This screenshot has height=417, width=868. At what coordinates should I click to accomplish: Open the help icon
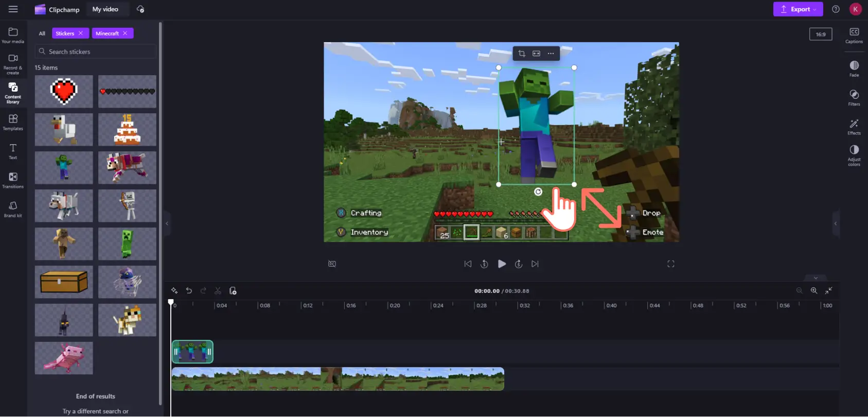point(836,9)
